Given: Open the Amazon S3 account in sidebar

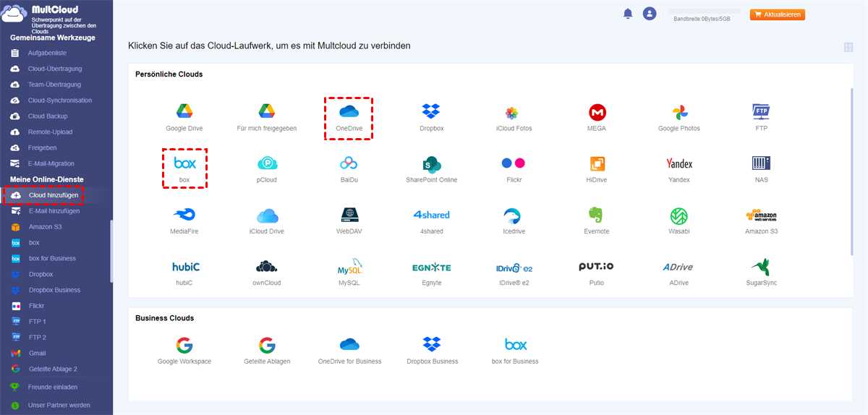Looking at the screenshot, I should click(x=46, y=227).
